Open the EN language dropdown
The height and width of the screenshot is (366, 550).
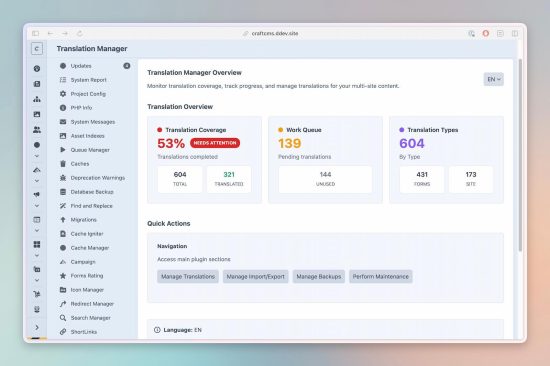click(494, 79)
